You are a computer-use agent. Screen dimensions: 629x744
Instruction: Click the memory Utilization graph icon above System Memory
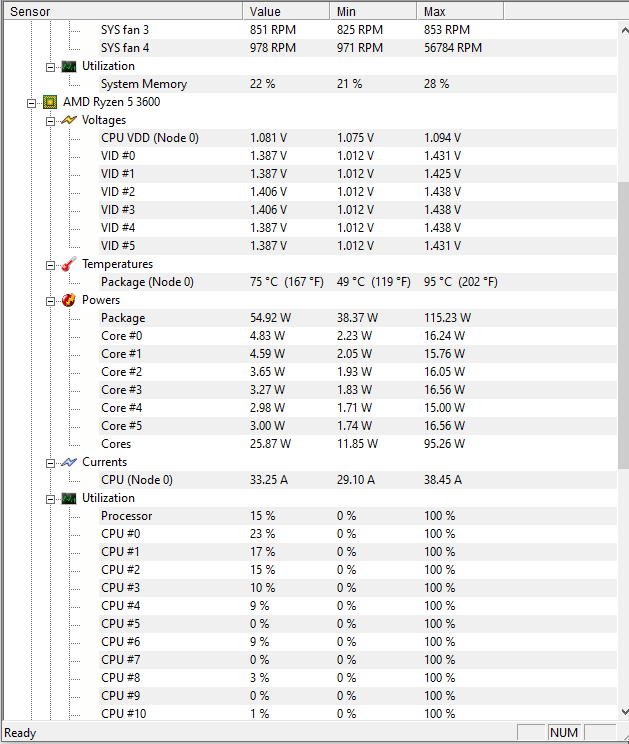tap(69, 66)
